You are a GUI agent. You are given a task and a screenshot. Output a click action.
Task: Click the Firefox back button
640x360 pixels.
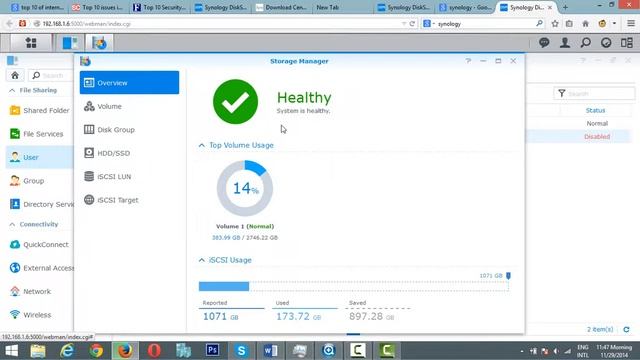[9, 24]
